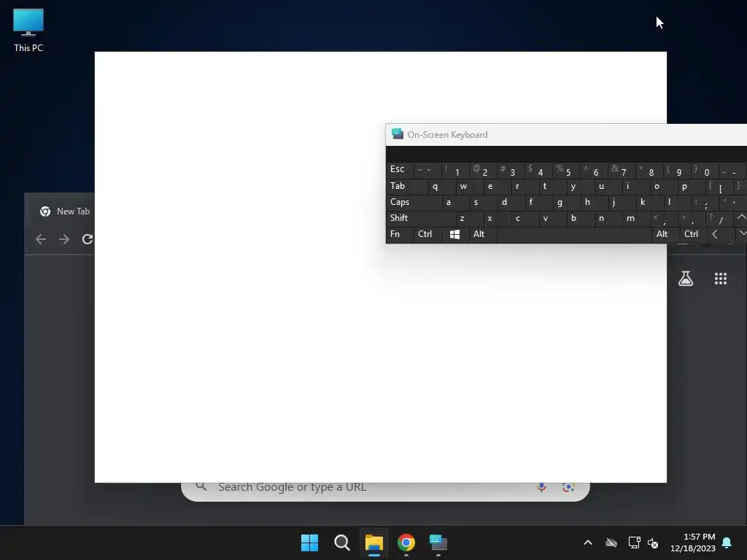This screenshot has width=747, height=560.
Task: Tap the 5 key on On-Screen Keyboard
Action: click(x=566, y=169)
